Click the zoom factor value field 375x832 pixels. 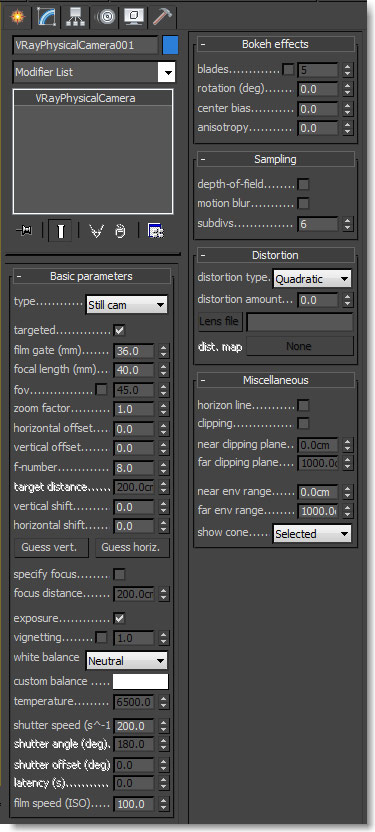pyautogui.click(x=134, y=410)
